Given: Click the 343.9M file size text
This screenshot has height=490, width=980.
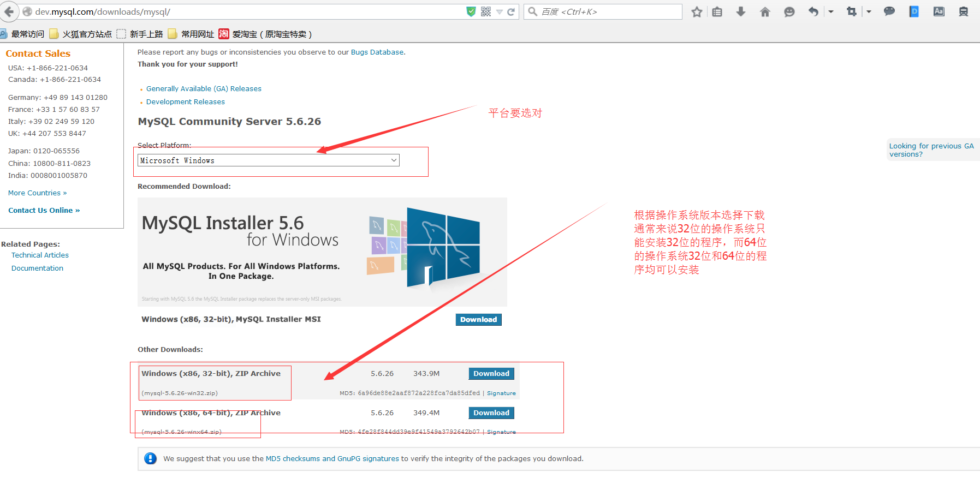Looking at the screenshot, I should [x=426, y=374].
